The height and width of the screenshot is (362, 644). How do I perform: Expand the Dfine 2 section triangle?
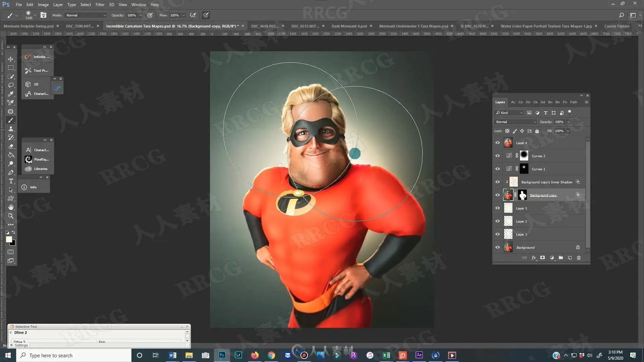11,333
